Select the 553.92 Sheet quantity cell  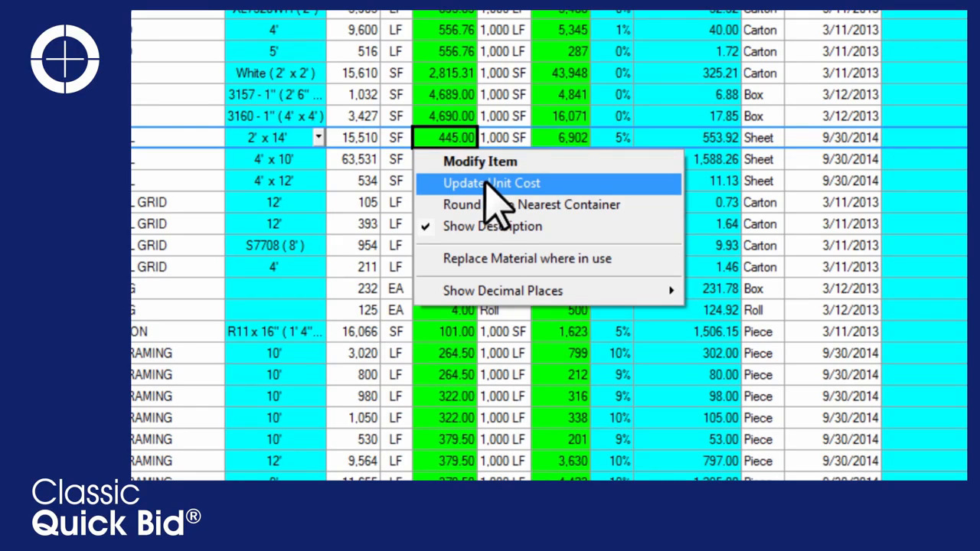pos(688,138)
